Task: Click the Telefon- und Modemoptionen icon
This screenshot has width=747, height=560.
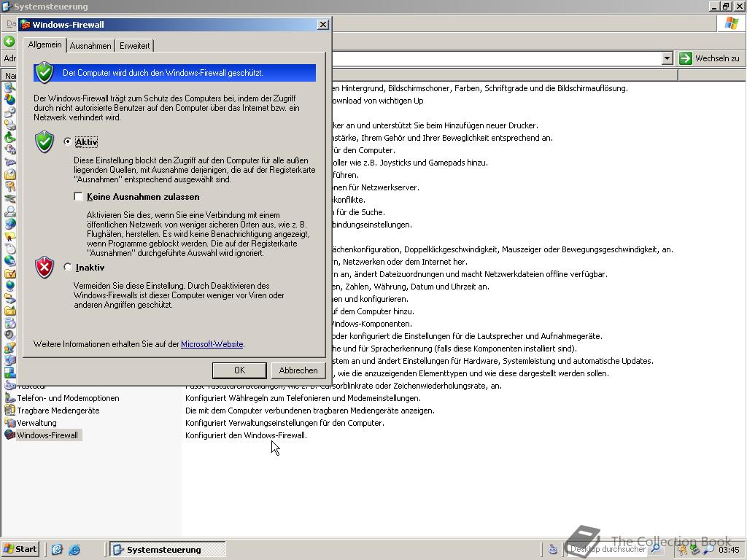Action: (9, 397)
